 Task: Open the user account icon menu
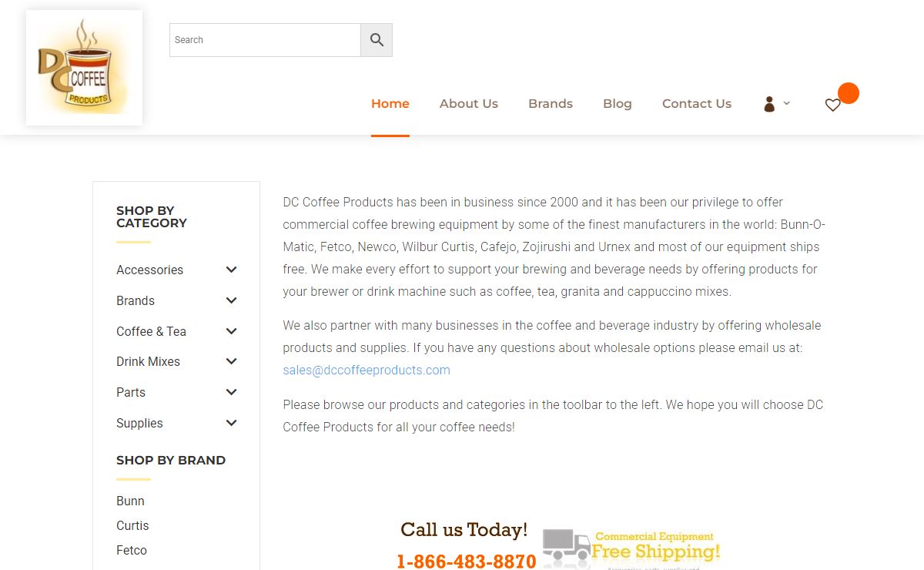769,104
